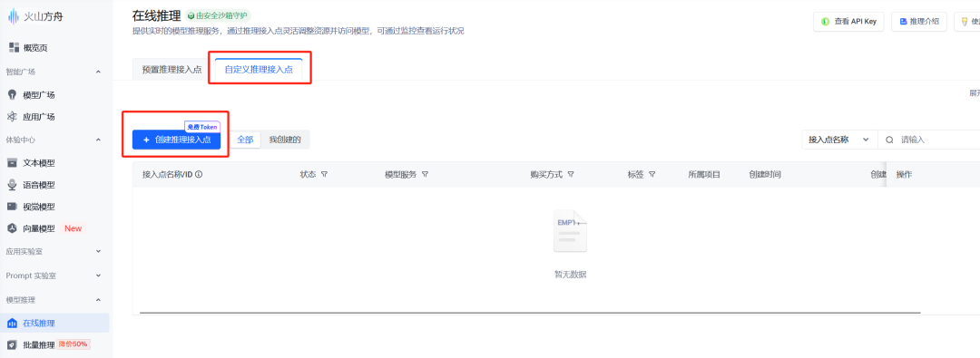The height and width of the screenshot is (358, 980).
Task: Click the 免费 Token badge
Action: pyautogui.click(x=201, y=127)
